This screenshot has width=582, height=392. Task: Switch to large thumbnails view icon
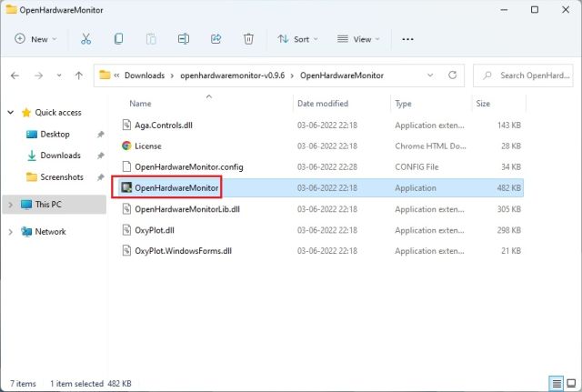[x=571, y=383]
